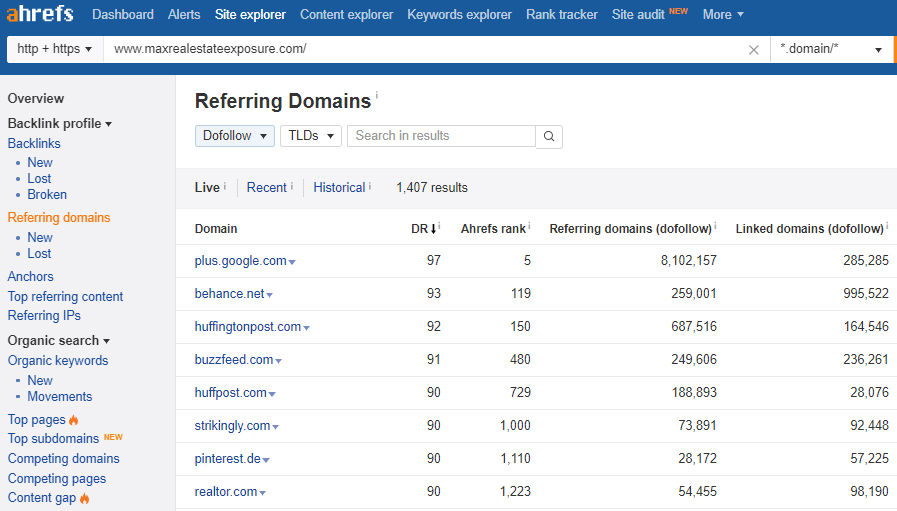This screenshot has height=511, width=897.
Task: Open Movements under Organic keywords
Action: [x=59, y=397]
